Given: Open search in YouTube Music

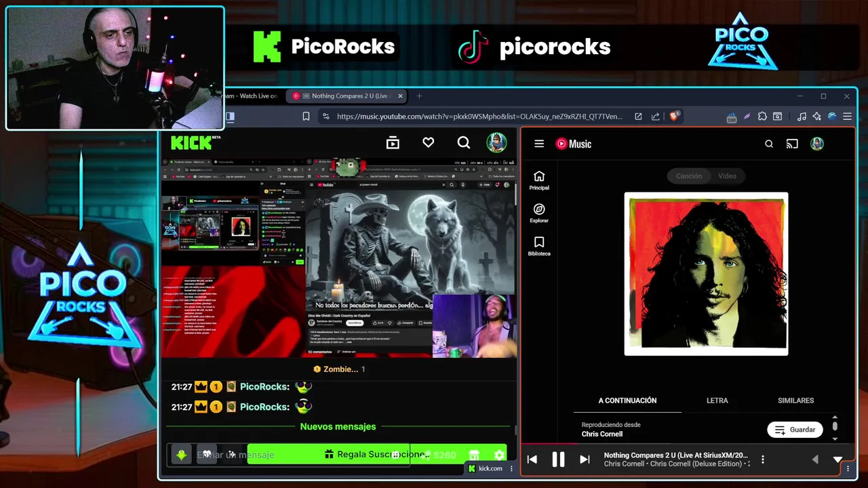Looking at the screenshot, I should tap(769, 144).
